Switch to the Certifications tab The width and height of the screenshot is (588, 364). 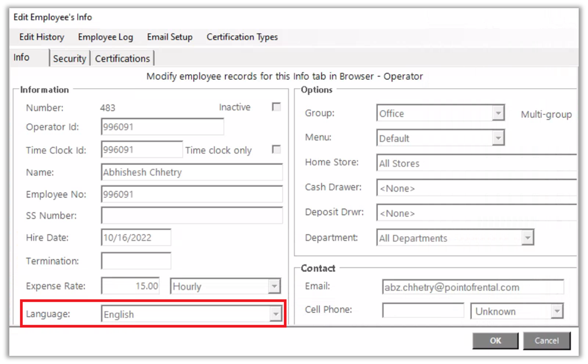click(x=123, y=58)
